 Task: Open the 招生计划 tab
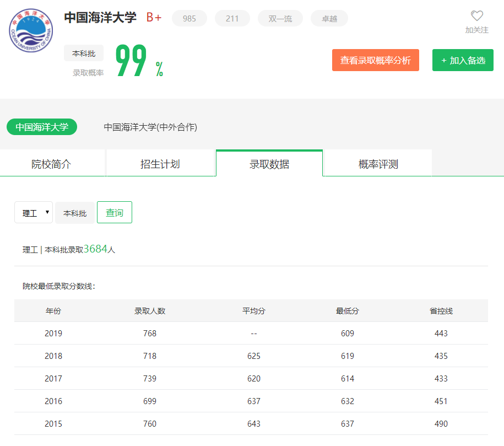(x=160, y=164)
